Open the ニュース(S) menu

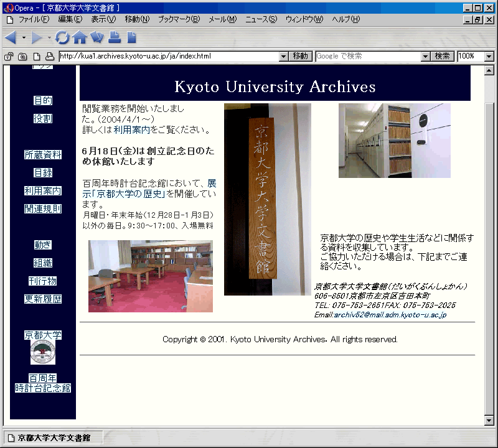pos(261,19)
